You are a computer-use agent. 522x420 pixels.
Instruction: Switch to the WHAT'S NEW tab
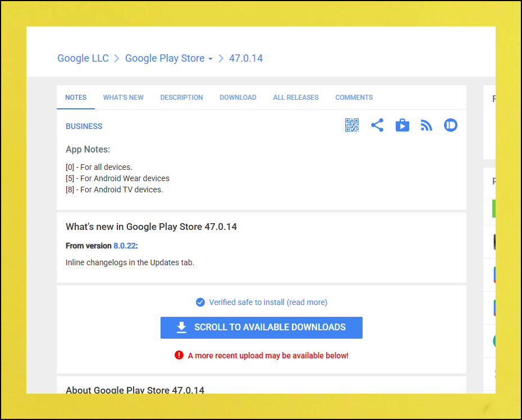pos(123,98)
